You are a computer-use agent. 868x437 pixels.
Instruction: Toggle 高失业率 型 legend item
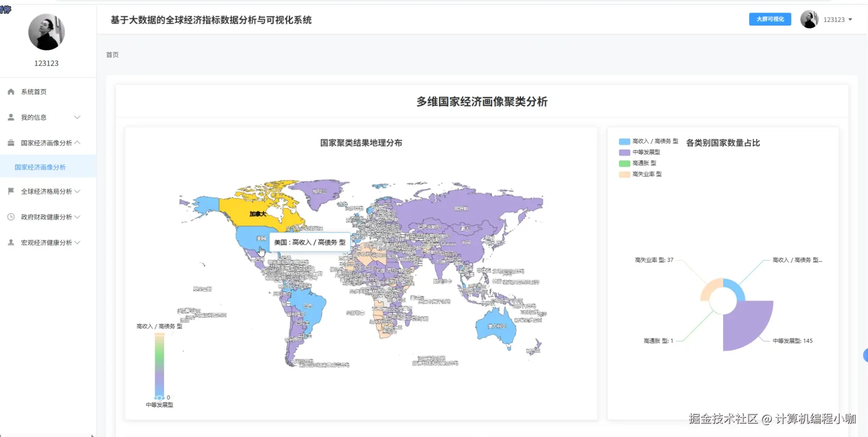coord(640,174)
